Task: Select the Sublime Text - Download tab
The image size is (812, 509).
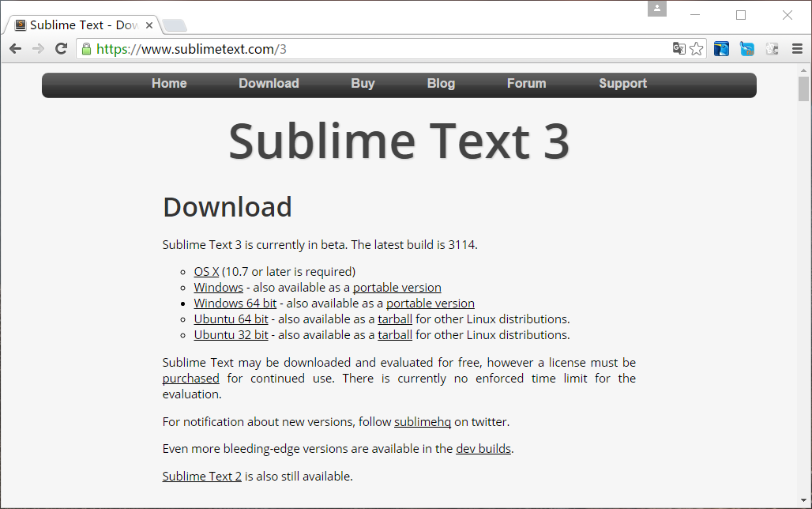Action: [x=83, y=25]
